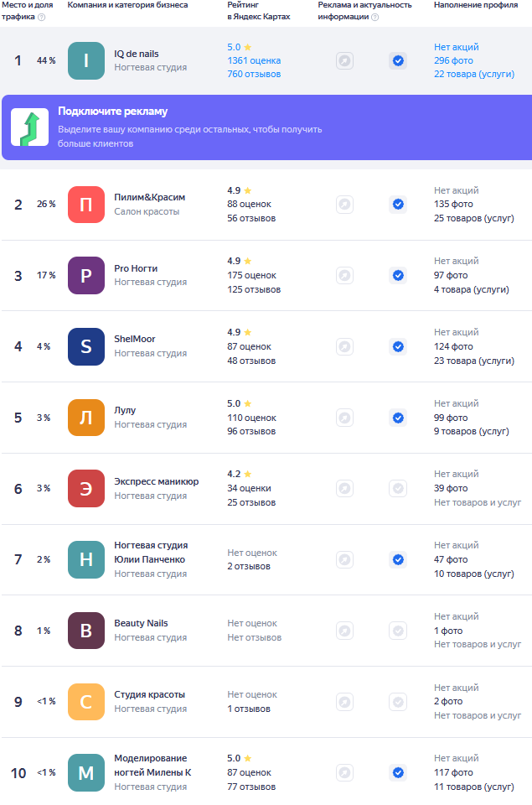Image resolution: width=532 pixels, height=805 pixels.
Task: Open IQ de nails 760 отзывов link
Action: click(254, 74)
